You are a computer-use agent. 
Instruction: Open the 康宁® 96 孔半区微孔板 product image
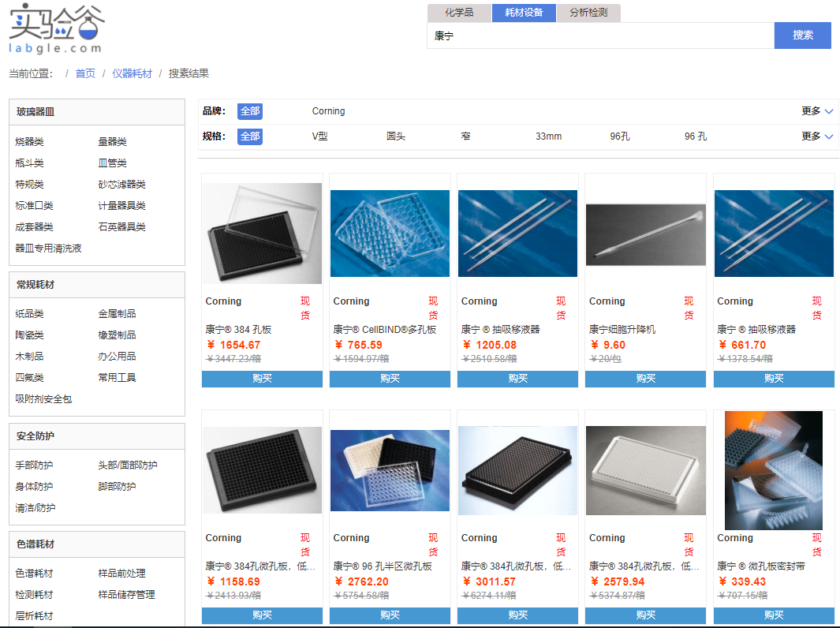point(390,470)
